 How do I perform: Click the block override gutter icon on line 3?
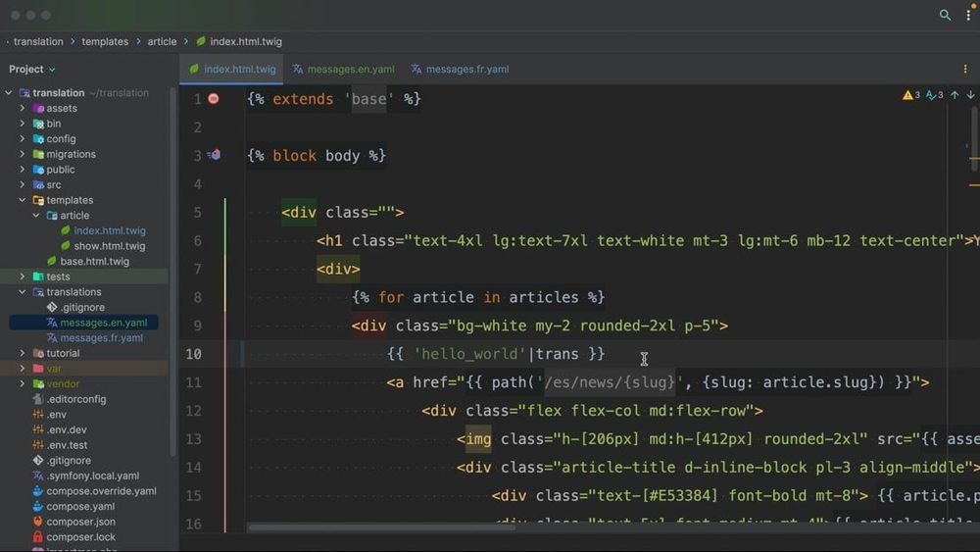215,154
